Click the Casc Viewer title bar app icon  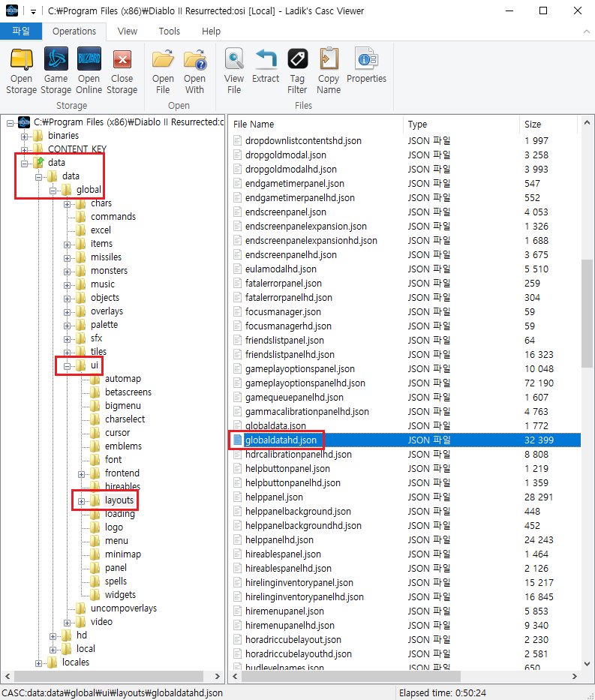click(x=12, y=11)
